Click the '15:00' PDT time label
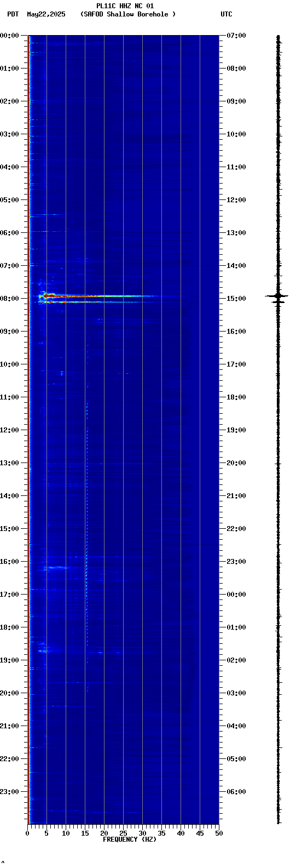The image size is (302, 868). [9, 529]
